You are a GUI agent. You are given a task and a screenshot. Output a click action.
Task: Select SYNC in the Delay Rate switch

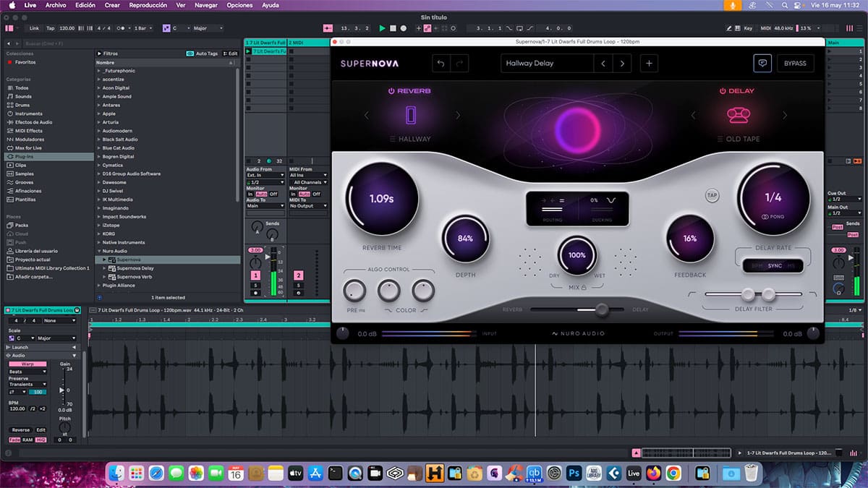(775, 265)
